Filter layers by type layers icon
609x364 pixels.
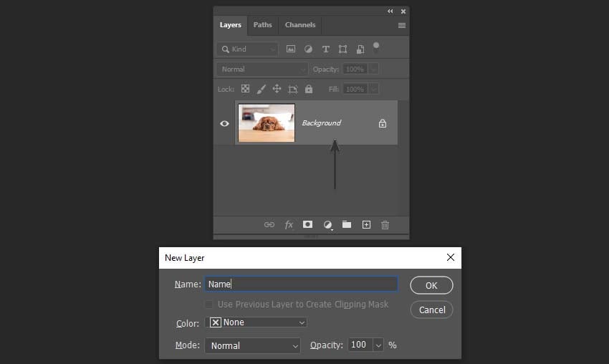pyautogui.click(x=325, y=49)
